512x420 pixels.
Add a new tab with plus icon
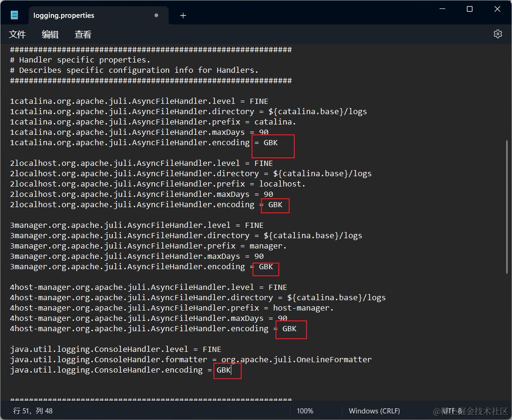(x=183, y=16)
